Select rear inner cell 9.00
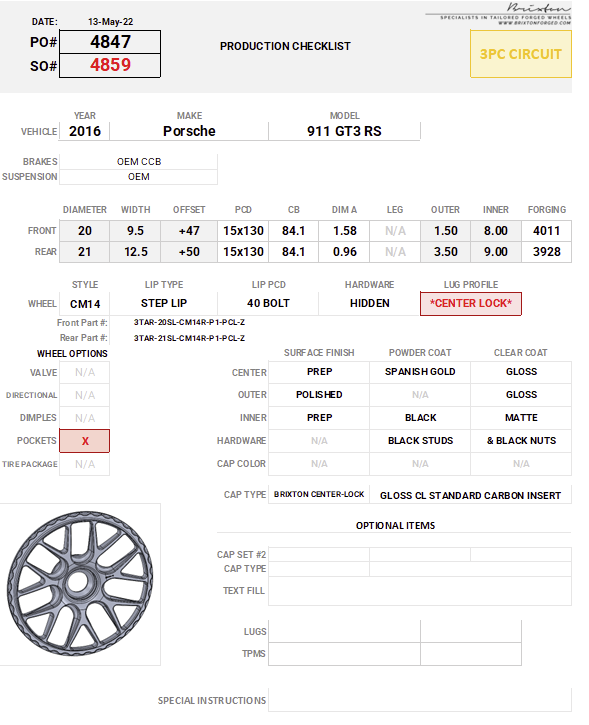This screenshot has height=725, width=589. 496,252
